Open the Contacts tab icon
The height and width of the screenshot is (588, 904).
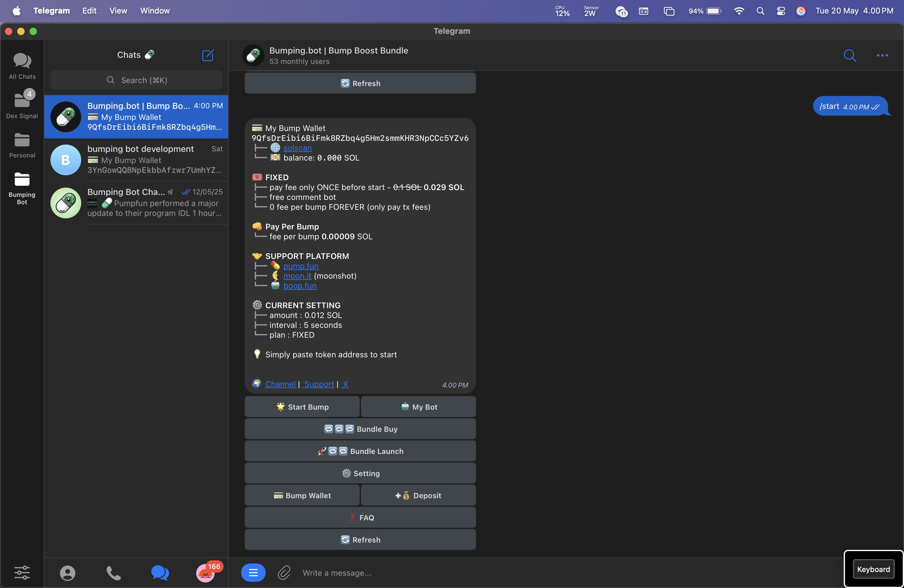click(x=68, y=573)
